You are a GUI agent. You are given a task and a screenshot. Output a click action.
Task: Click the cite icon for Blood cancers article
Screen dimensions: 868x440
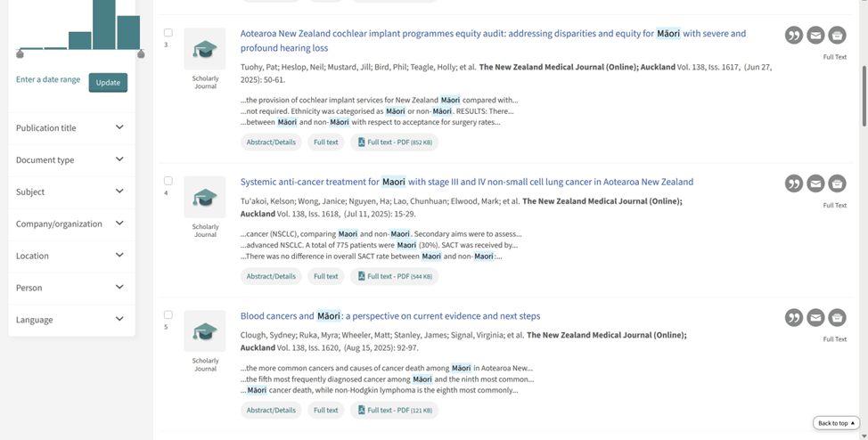pos(793,318)
